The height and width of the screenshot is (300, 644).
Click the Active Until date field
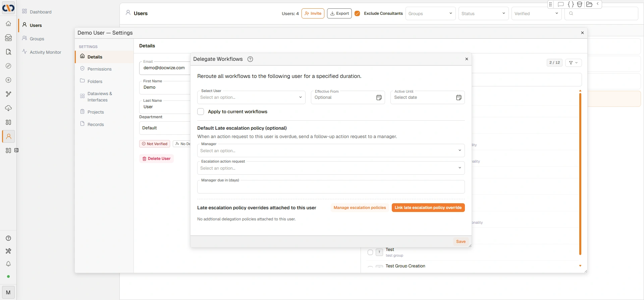point(427,97)
